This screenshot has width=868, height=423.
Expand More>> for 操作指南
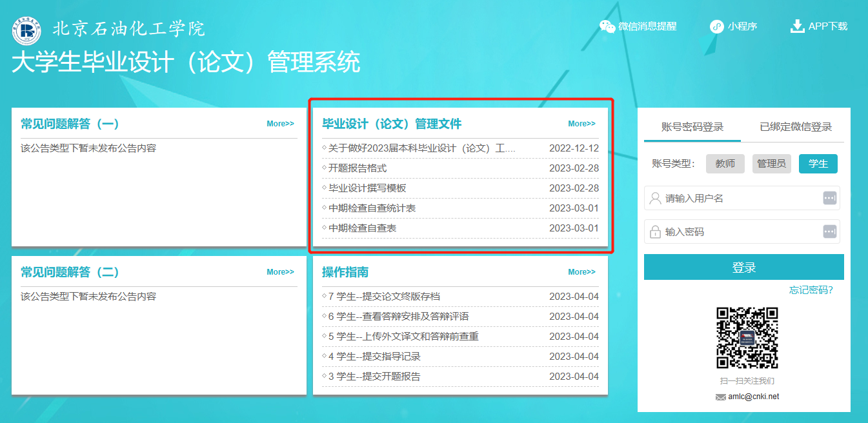coord(581,272)
